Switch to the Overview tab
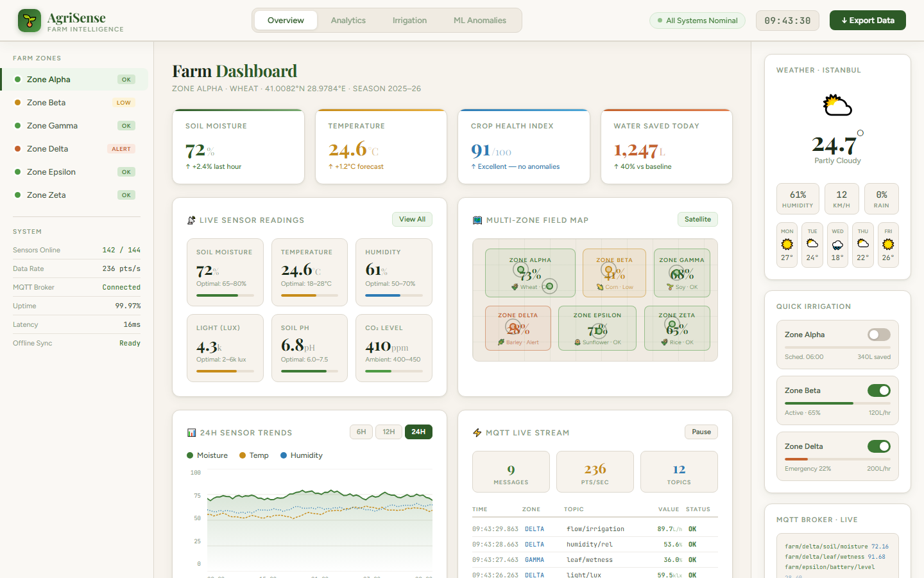This screenshot has width=924, height=578. point(286,21)
